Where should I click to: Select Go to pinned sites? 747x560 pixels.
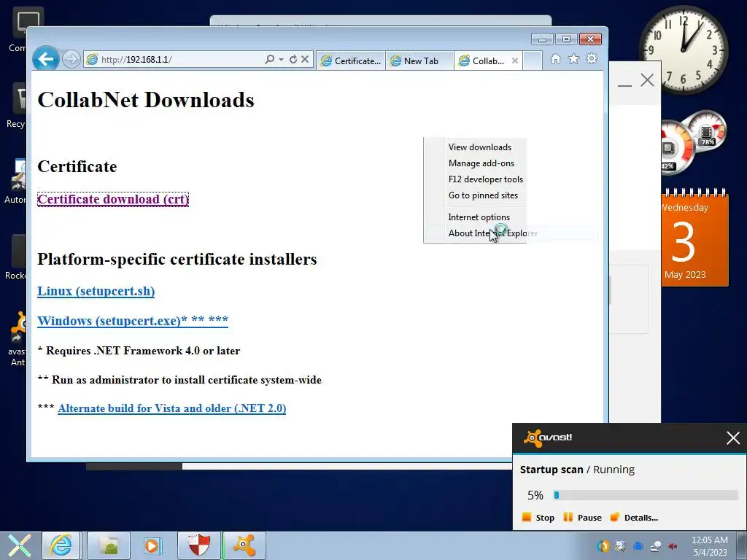point(483,195)
